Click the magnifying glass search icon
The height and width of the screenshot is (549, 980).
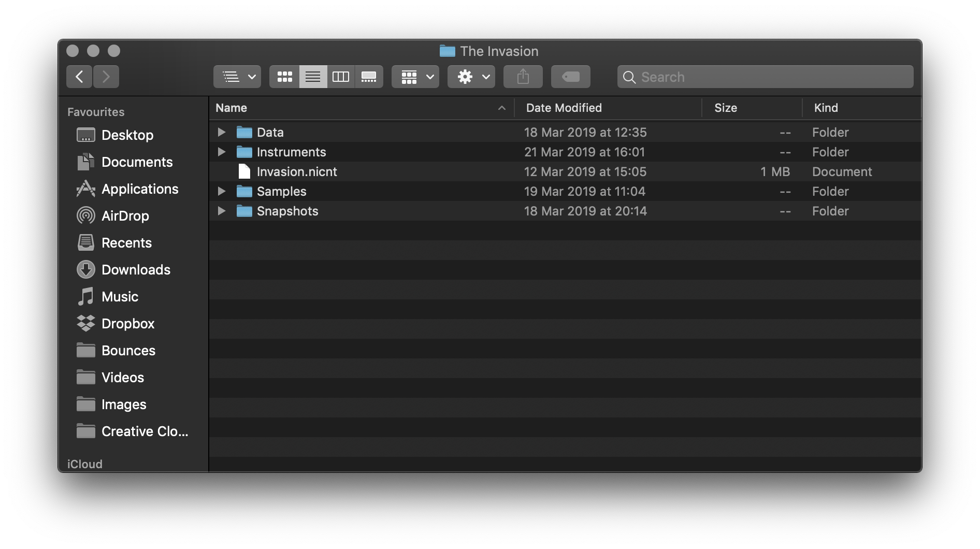pyautogui.click(x=629, y=77)
